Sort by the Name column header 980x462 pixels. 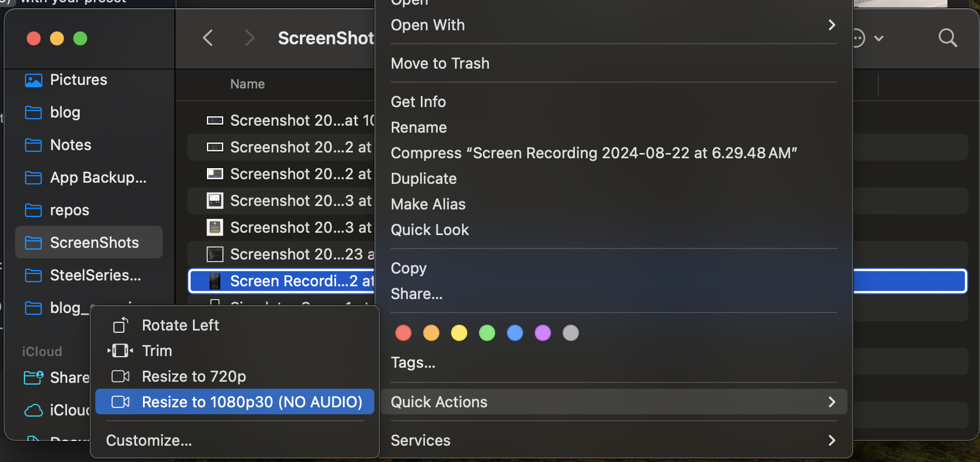pos(248,84)
